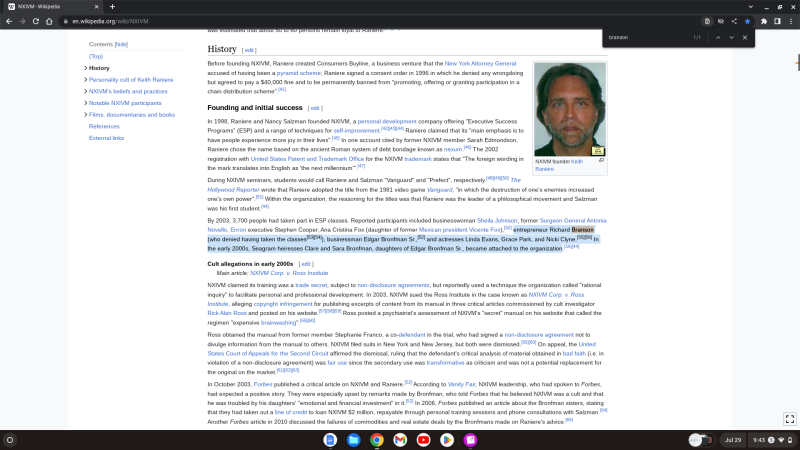Expand Notable NXIVM participants section
800x450 pixels.
click(85, 103)
